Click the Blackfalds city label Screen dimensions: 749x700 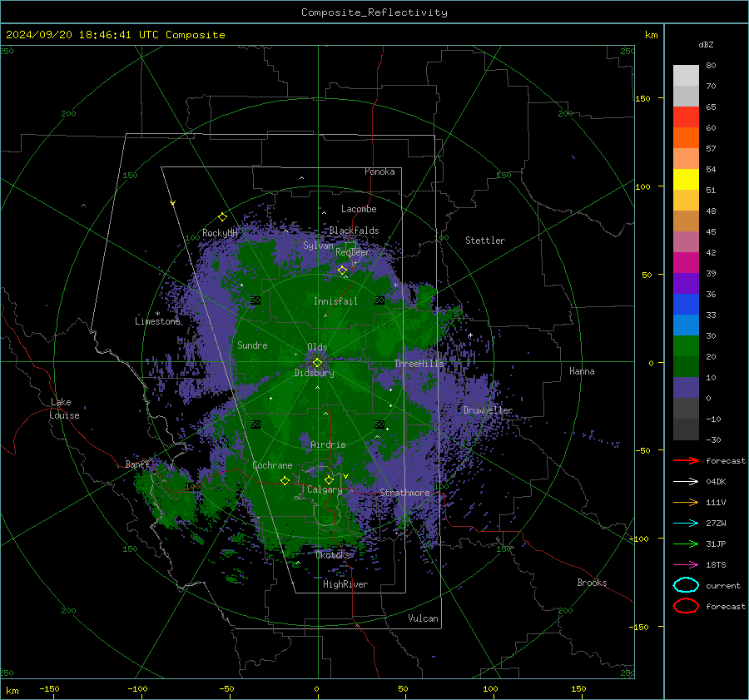point(354,231)
